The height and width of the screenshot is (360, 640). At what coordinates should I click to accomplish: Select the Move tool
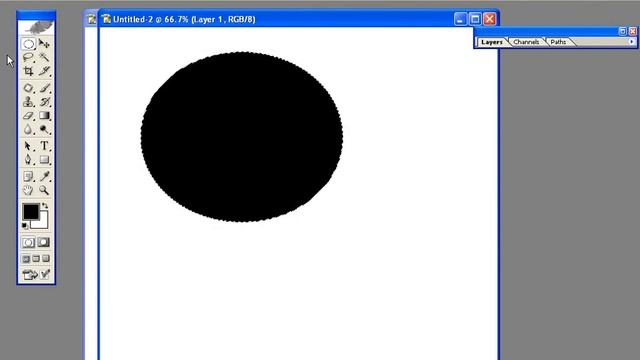(44, 44)
